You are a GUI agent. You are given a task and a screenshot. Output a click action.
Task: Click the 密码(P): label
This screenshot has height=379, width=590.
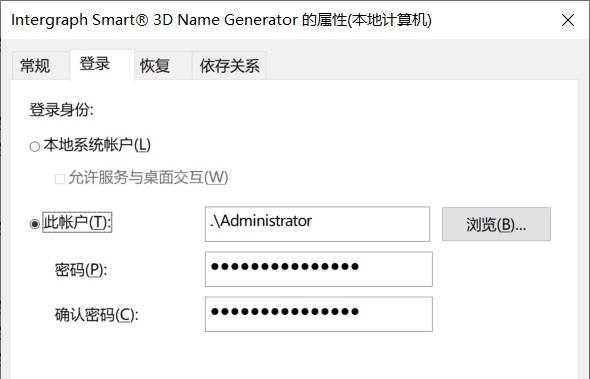click(x=81, y=269)
